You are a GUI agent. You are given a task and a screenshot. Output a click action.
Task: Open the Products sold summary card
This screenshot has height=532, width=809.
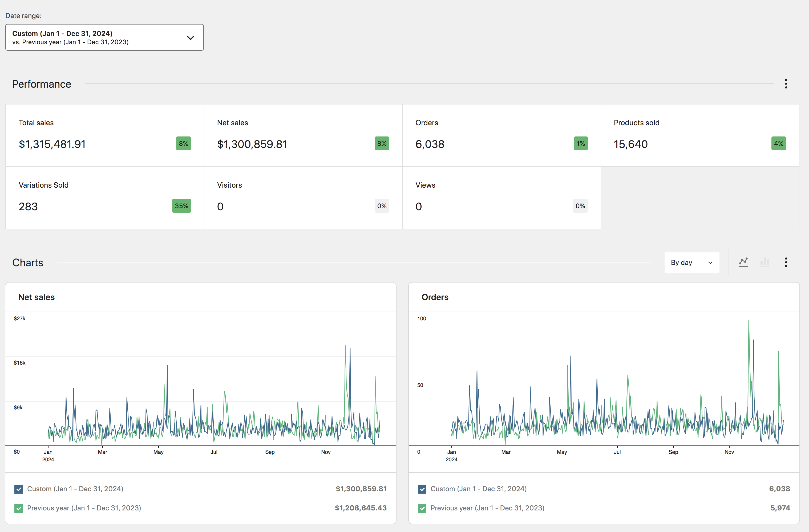pos(700,135)
